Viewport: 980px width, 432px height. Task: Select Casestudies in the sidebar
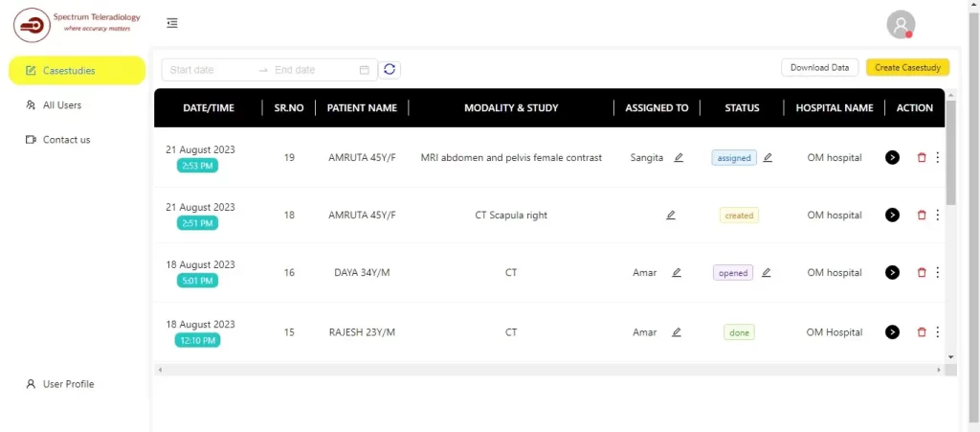69,71
